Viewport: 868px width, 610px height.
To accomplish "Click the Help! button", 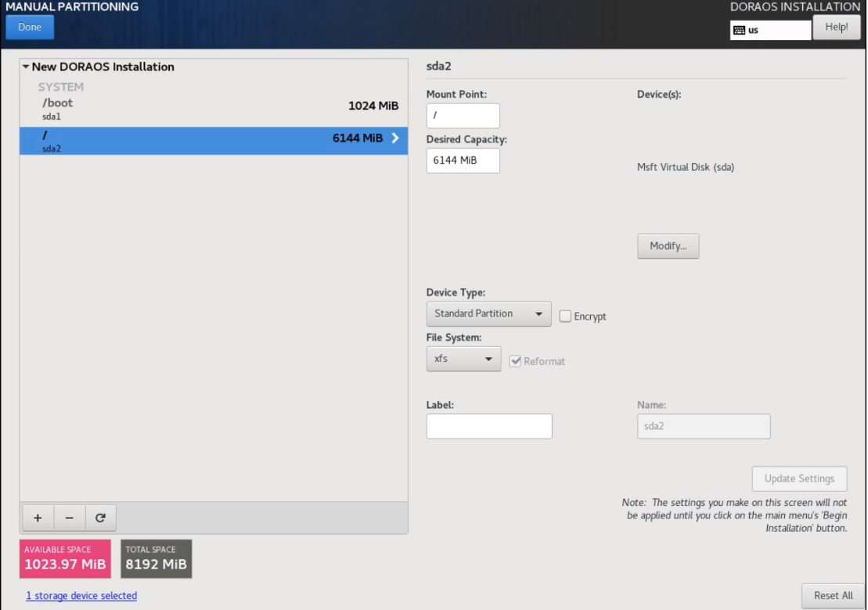I will [x=836, y=27].
